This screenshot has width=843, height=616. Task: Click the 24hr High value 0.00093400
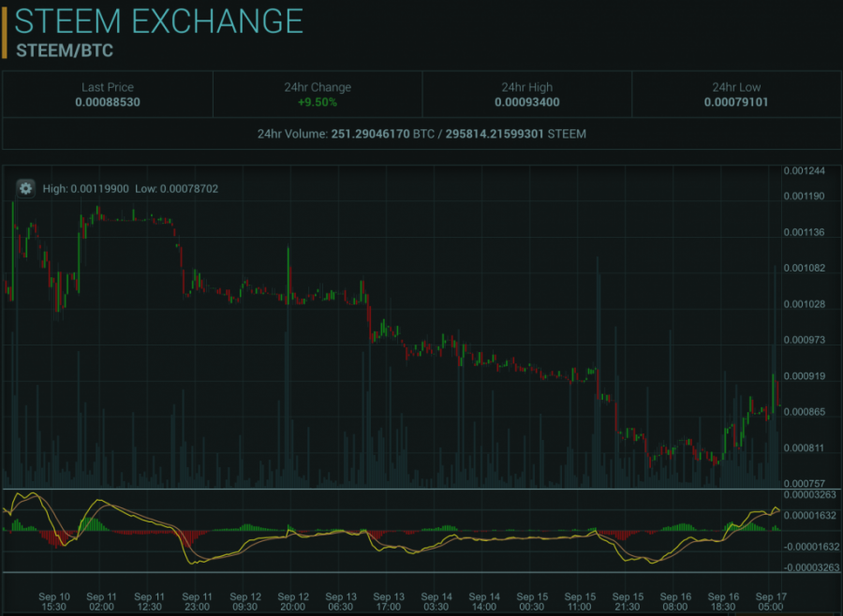tap(526, 102)
